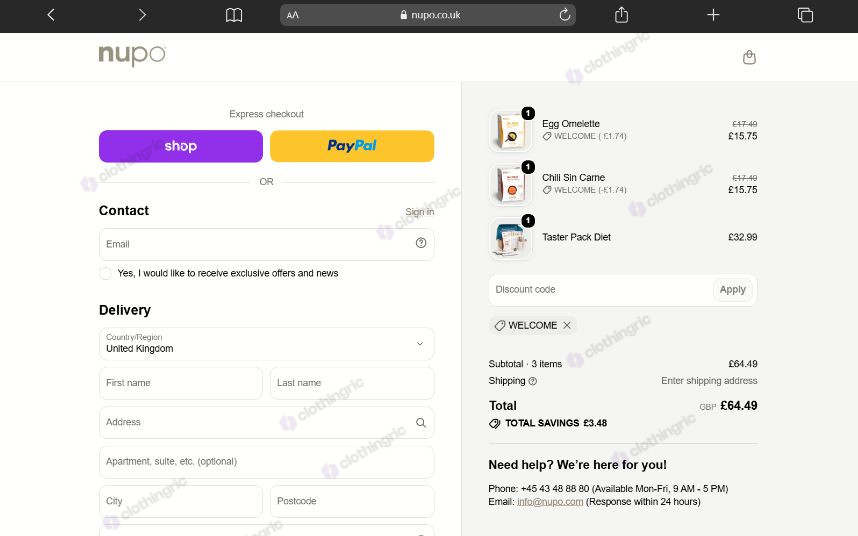The height and width of the screenshot is (536, 858).
Task: Focus the Email input field
Action: (266, 244)
